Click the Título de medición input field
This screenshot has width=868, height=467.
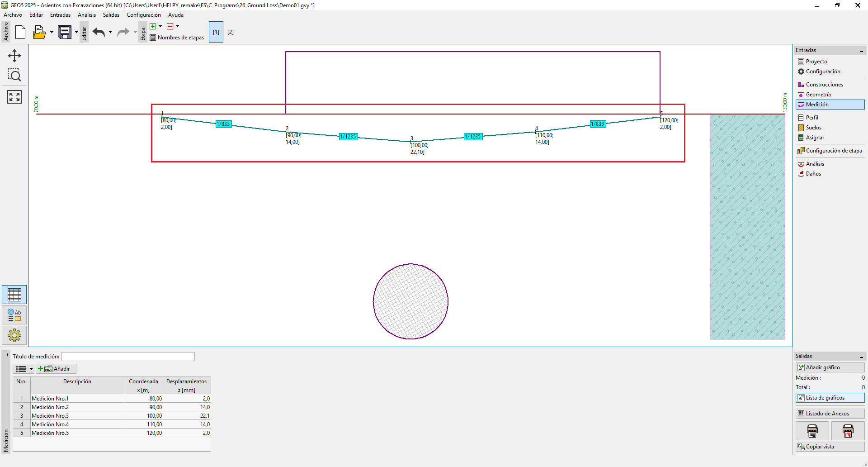tap(128, 357)
